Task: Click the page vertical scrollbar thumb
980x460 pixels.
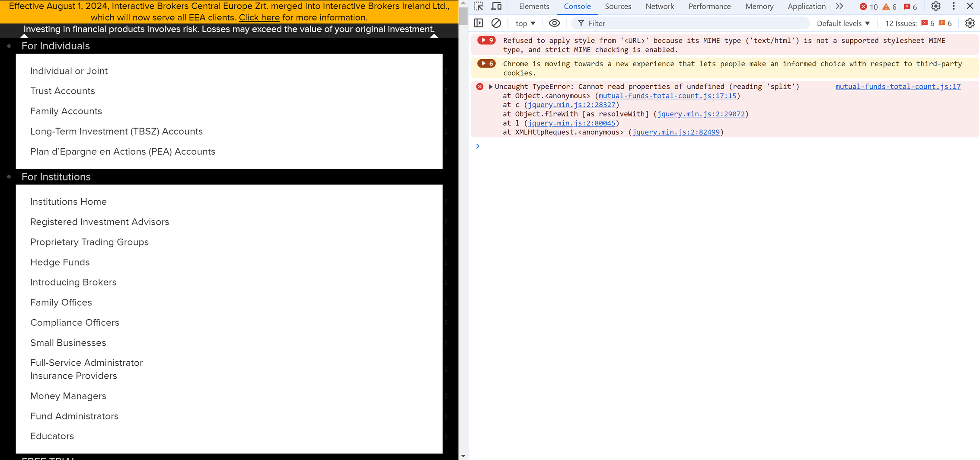Action: click(x=463, y=16)
